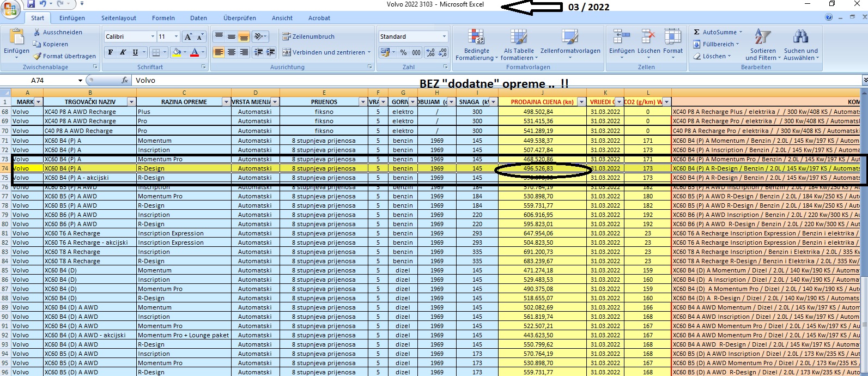Remove a decimal place
The image size is (868, 376).
pos(444,52)
